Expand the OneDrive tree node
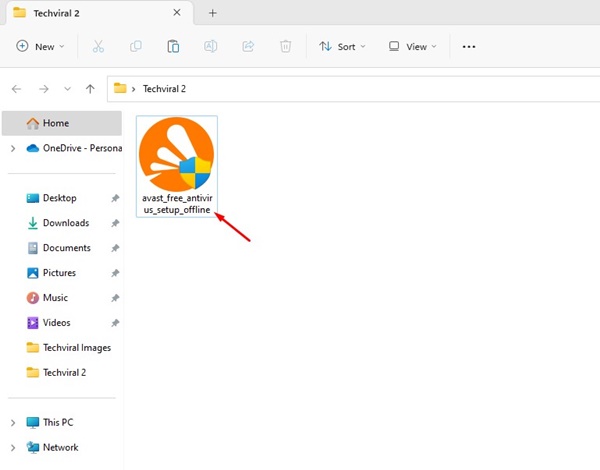600x470 pixels. click(x=13, y=149)
